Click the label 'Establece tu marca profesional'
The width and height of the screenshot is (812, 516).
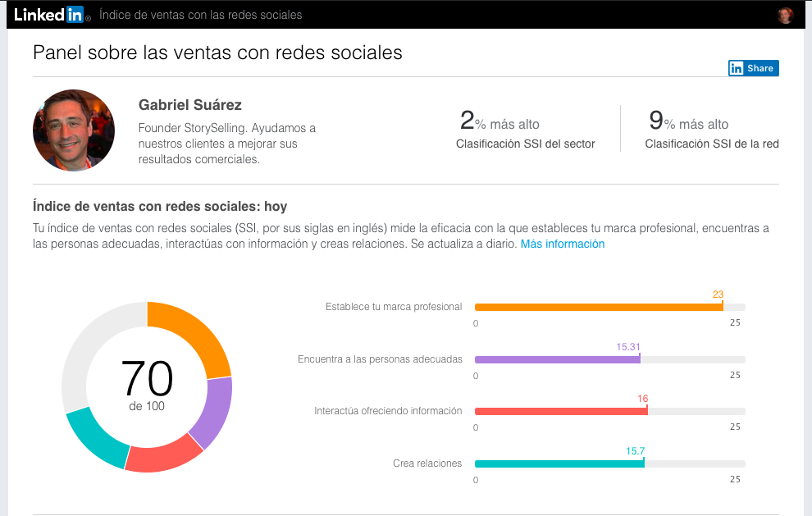point(394,307)
